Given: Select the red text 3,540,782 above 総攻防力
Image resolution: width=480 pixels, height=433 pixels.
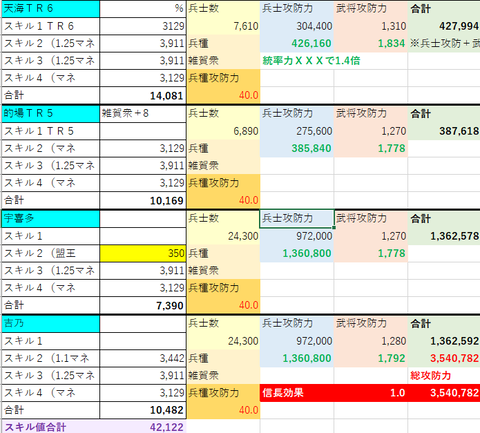Looking at the screenshot, I should (444, 358).
